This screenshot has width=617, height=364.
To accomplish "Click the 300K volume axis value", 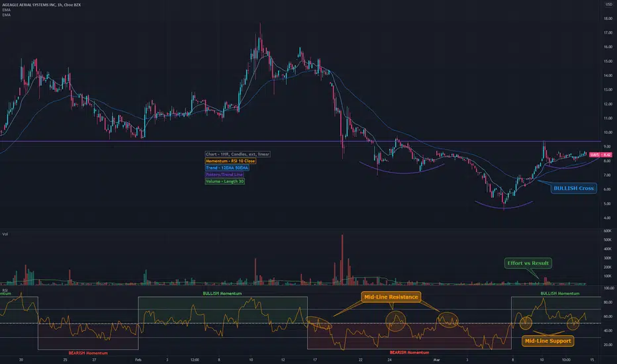I will (608, 258).
